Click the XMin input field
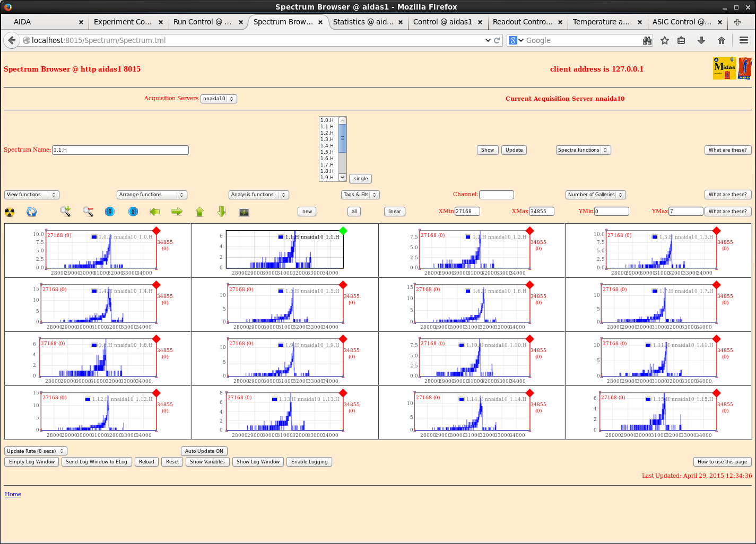 coord(467,212)
